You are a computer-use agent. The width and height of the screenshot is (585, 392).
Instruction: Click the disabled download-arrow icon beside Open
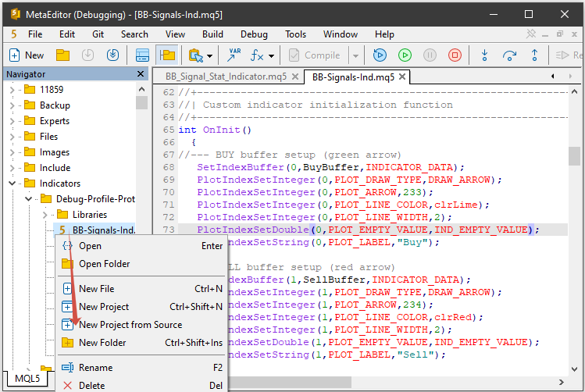[87, 55]
